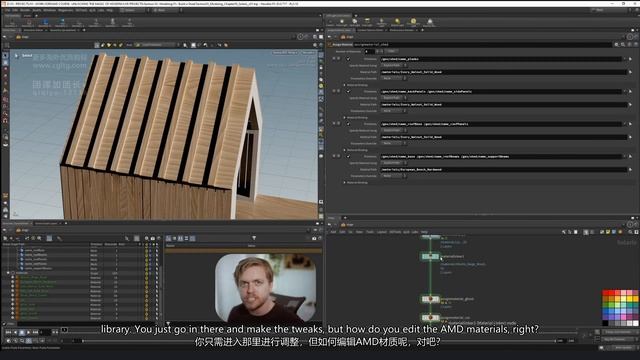Click primitive selector arrow right of name_planks field

(630, 59)
